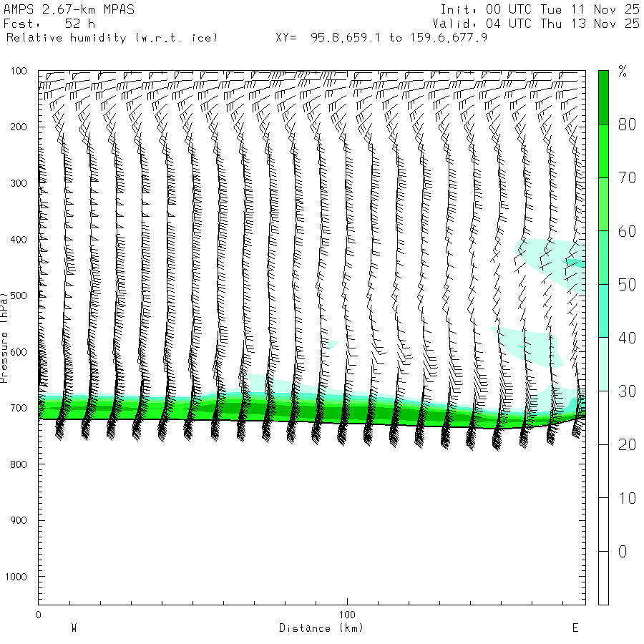Click the colorbar label '10'
This screenshot has height=644, width=644.
pyautogui.click(x=627, y=498)
